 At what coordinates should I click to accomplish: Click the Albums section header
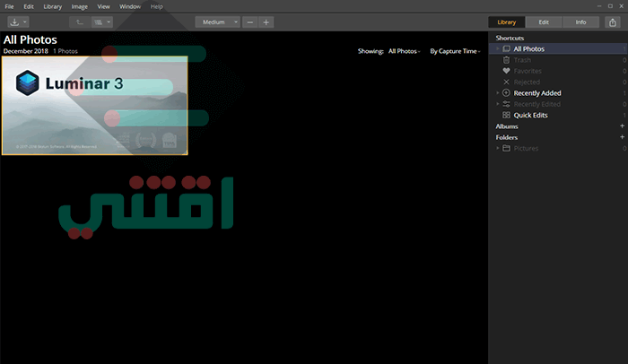[x=507, y=126]
